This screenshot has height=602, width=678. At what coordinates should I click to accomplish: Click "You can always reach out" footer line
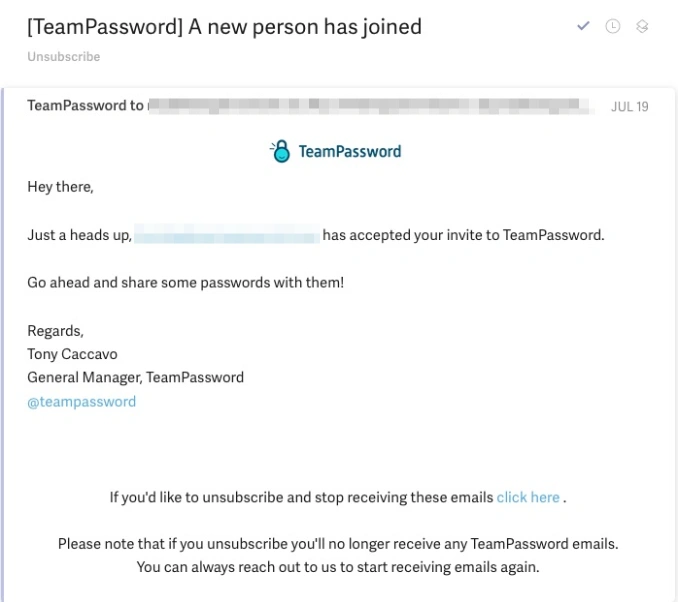(x=338, y=567)
